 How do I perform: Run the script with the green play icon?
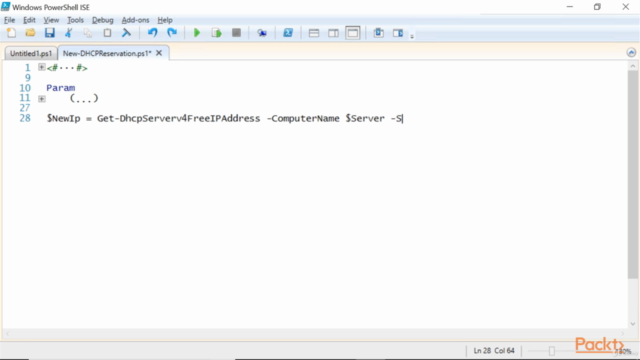pos(197,33)
